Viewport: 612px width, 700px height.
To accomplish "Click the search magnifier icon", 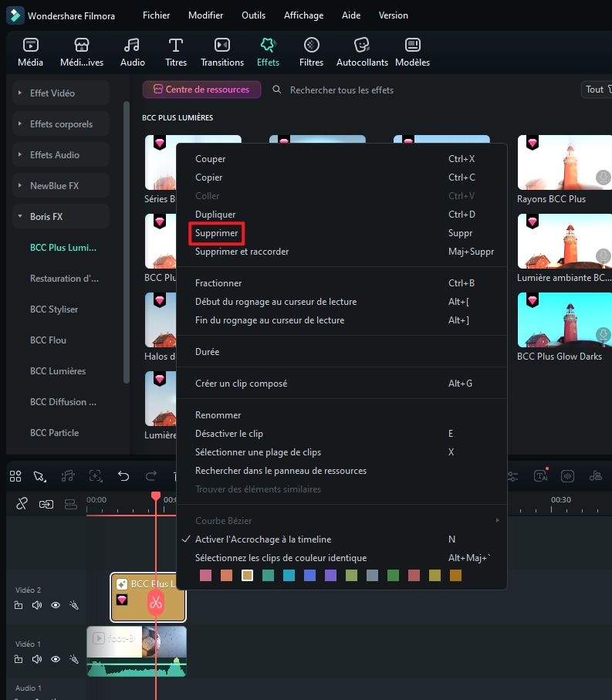I will (x=277, y=90).
